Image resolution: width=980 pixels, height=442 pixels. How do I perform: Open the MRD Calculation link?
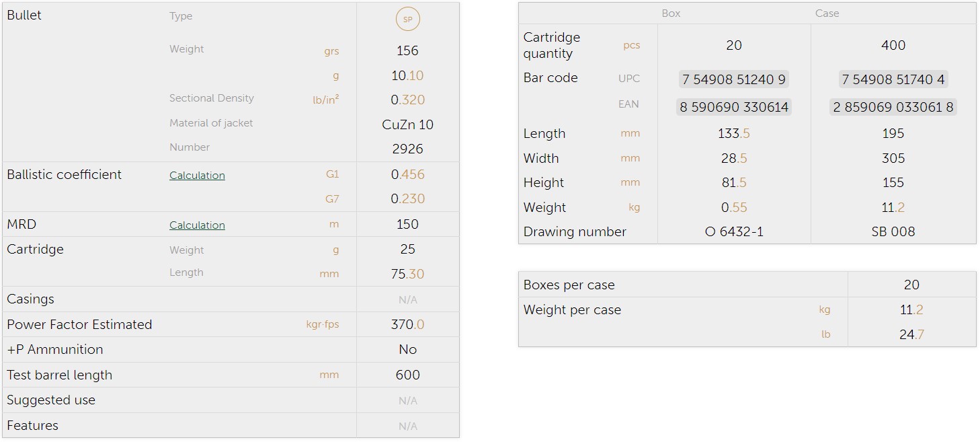197,225
